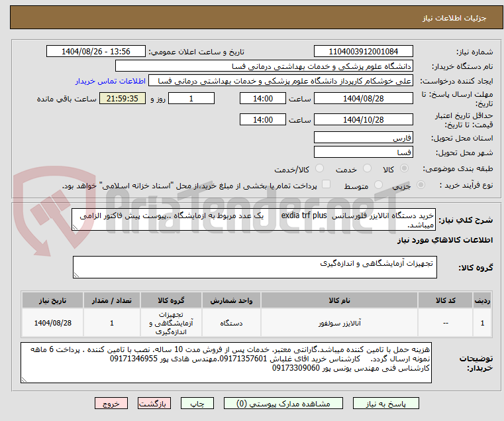504x421 pixels.
Task: Select the کالا/خدمت radio button
Action: 319,168
